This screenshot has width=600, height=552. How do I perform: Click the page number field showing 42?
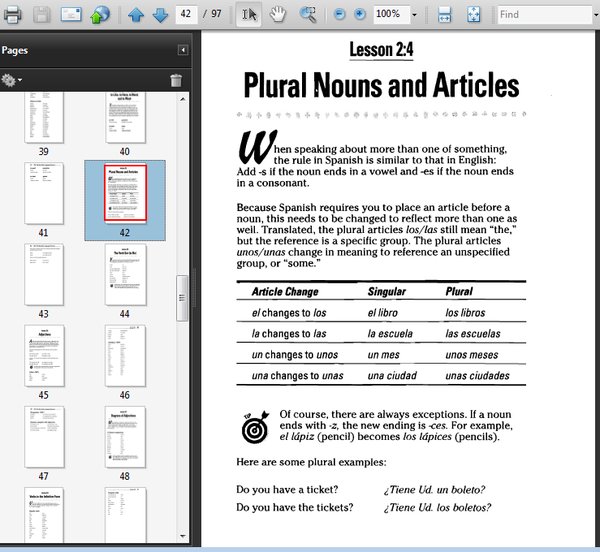click(186, 14)
